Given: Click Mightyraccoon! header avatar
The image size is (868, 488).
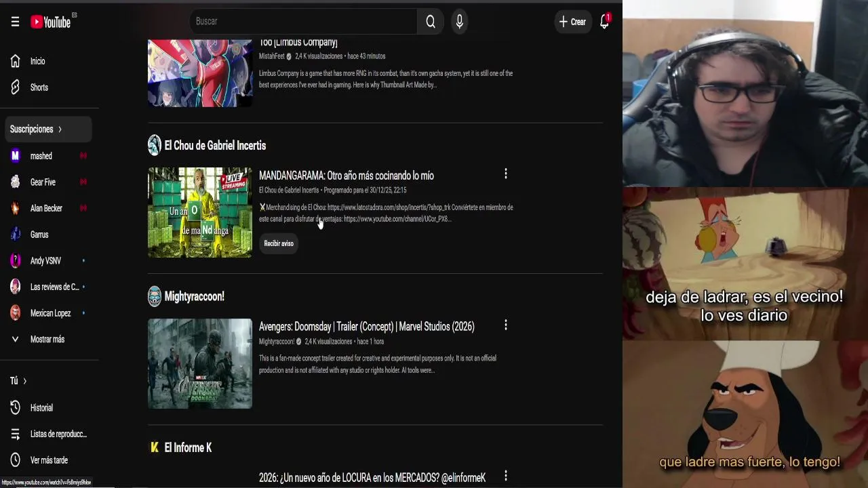Looking at the screenshot, I should click(155, 296).
